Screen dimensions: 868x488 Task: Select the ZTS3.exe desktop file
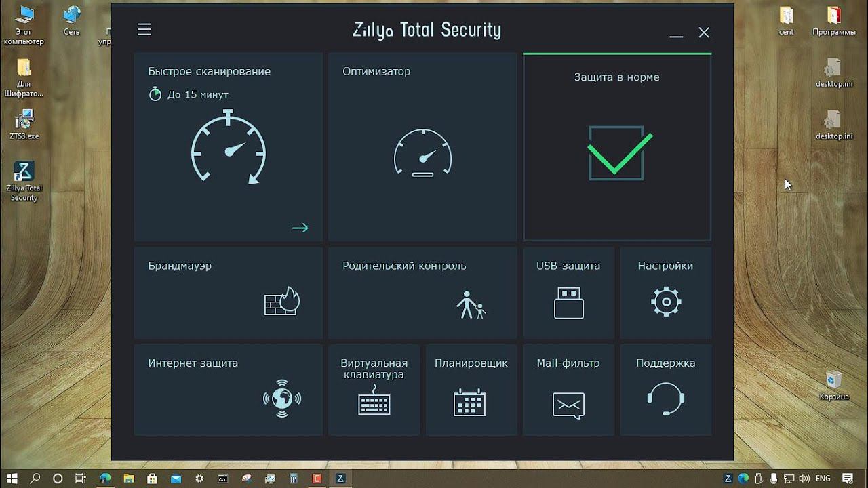tap(24, 124)
